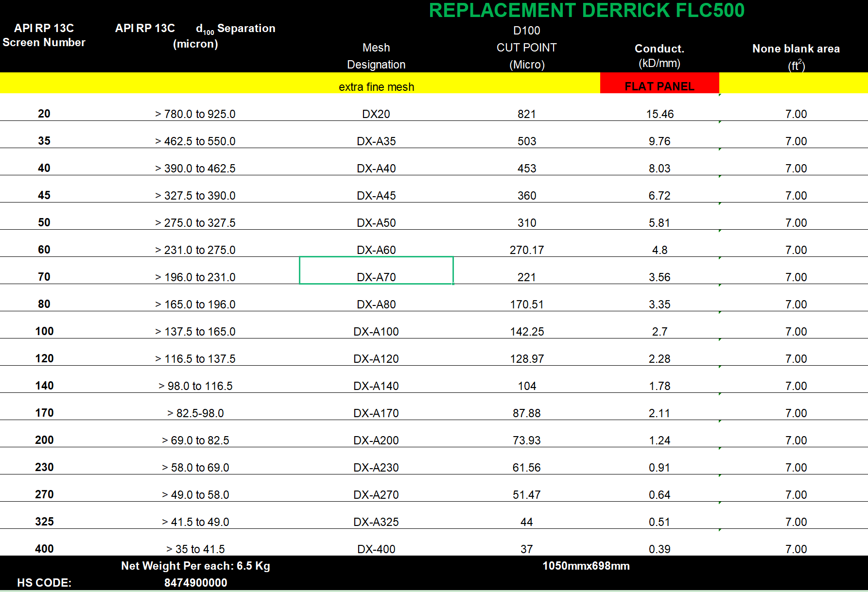This screenshot has width=868, height=592.
Task: Click the 1050mmx698mm dimension cell
Action: (586, 566)
